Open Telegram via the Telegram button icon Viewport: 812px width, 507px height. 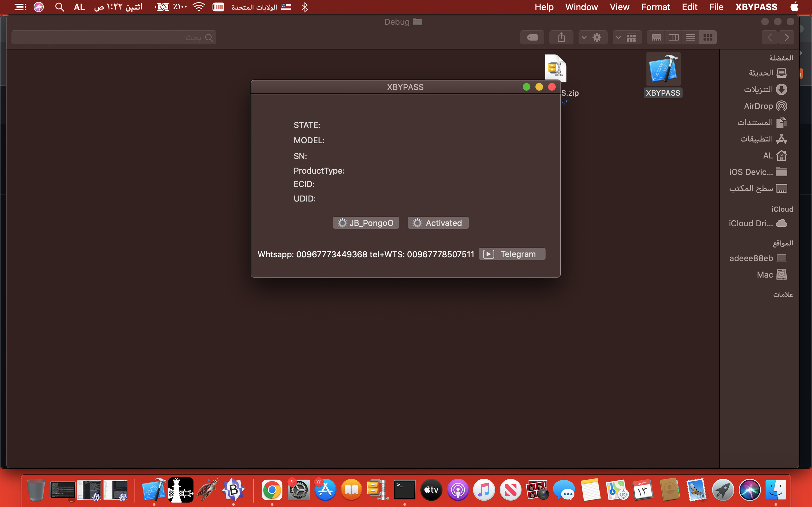coord(489,254)
